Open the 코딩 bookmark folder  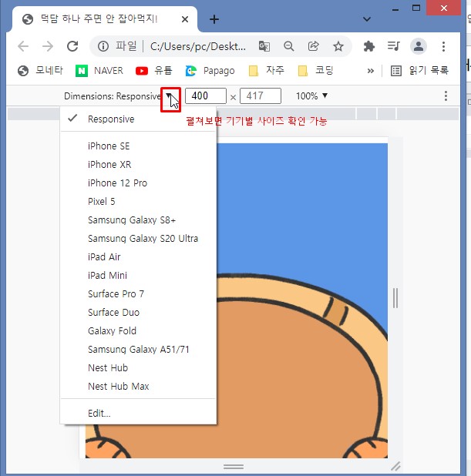(x=316, y=71)
